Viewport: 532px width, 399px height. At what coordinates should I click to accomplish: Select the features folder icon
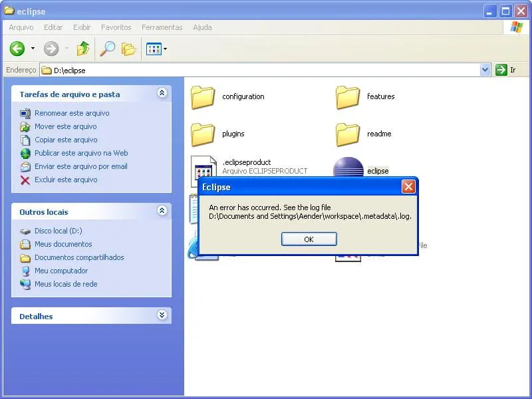pos(348,97)
